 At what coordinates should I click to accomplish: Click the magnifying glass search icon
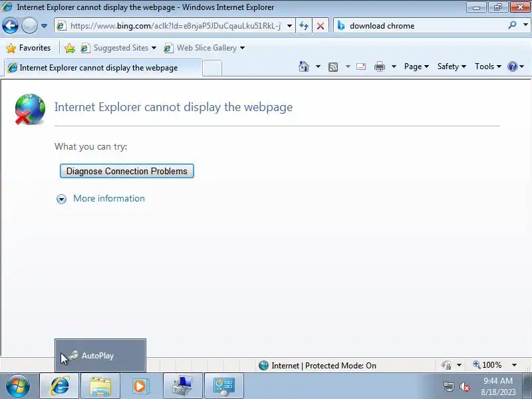click(x=512, y=25)
